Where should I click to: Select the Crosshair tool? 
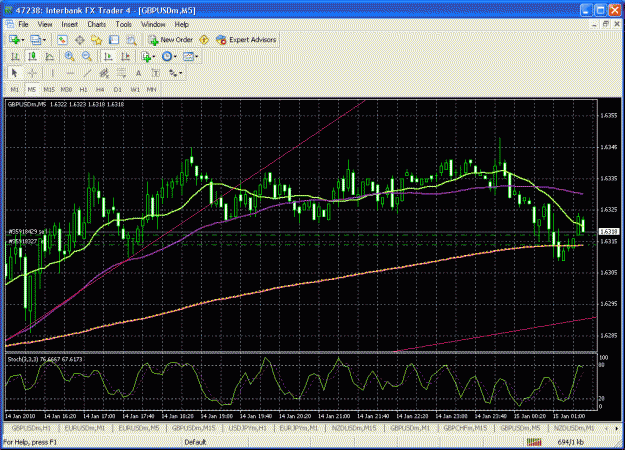point(32,73)
